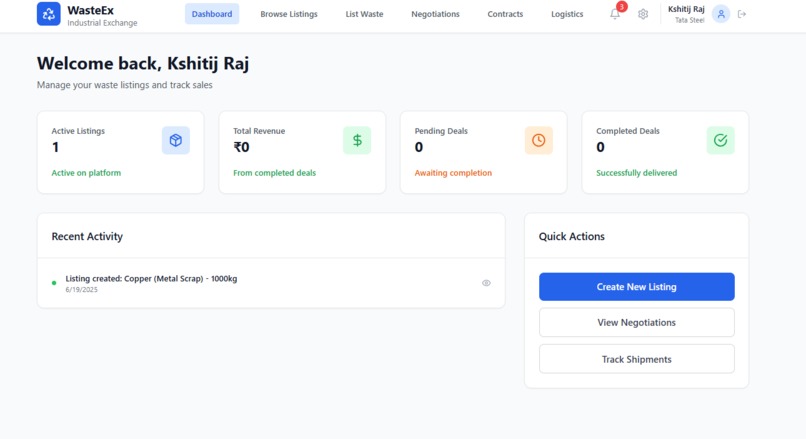This screenshot has height=439, width=806.
Task: Go to the List Waste tab
Action: pos(364,14)
